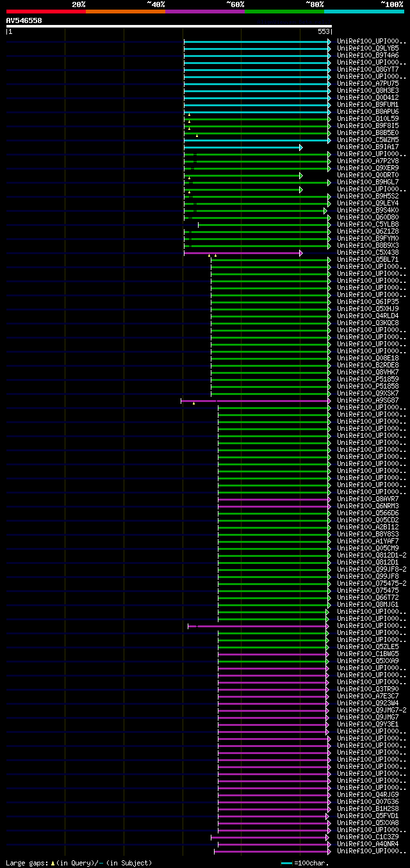
Task: Open hit UniRef100_B9HGL7
Action: (368, 182)
